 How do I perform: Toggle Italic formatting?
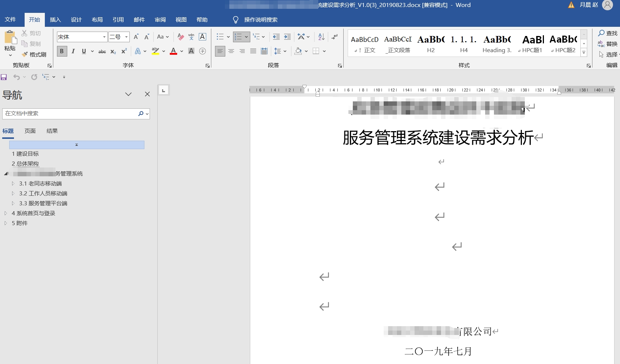coord(73,51)
